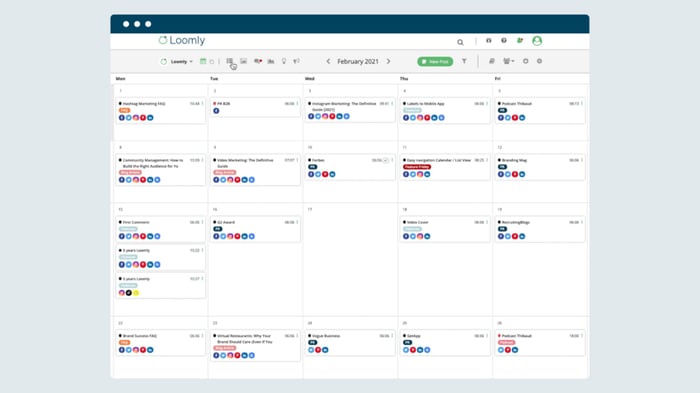Screen dimensions: 700x393
Task: Open more options on GetApp card
Action: pos(487,336)
